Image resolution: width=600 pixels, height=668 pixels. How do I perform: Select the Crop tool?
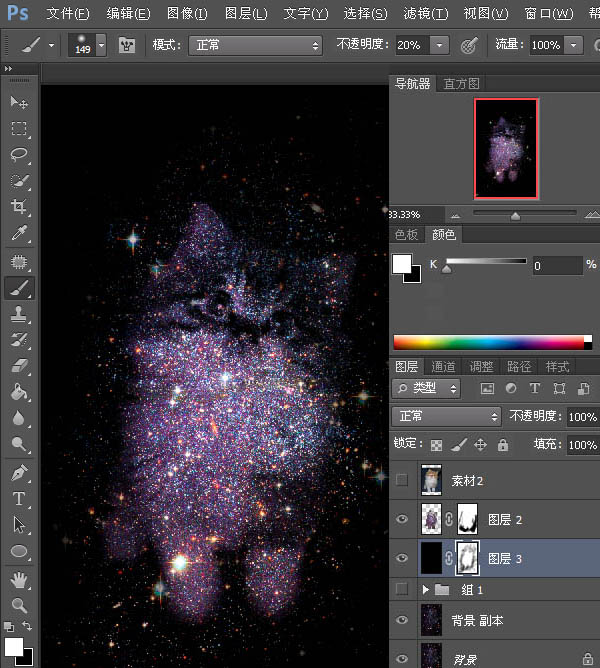point(19,207)
